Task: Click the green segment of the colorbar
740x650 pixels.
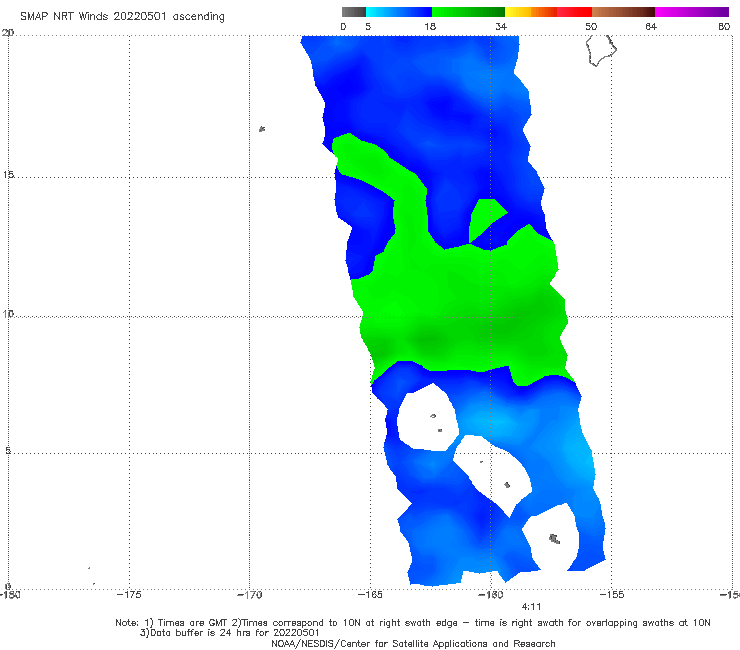Action: (469, 12)
